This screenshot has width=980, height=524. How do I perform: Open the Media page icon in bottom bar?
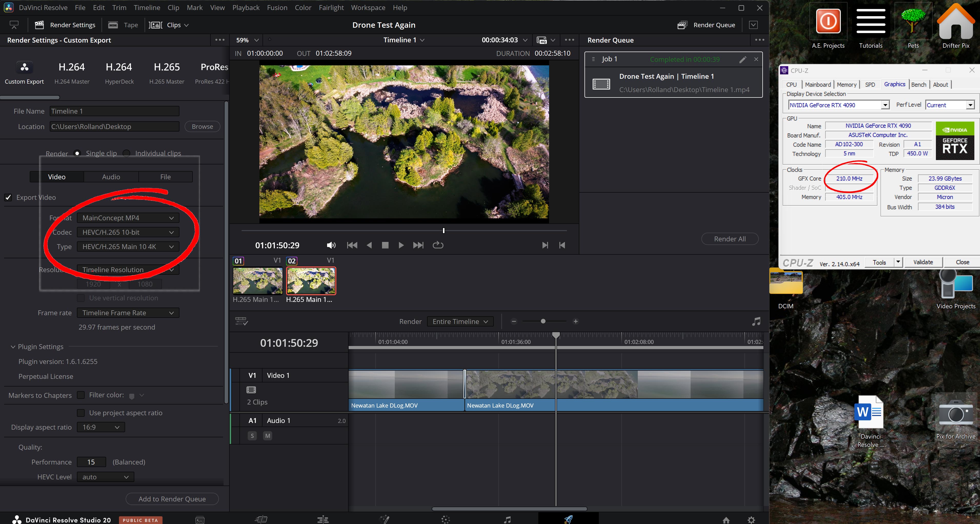(x=200, y=519)
